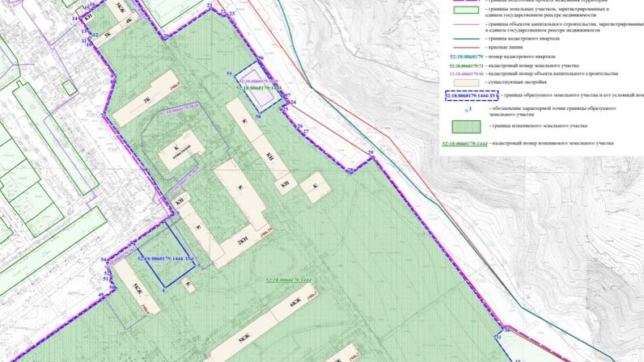Viewport: 644px width, 362px height.
Task: Click the tiny "К" building near point 4
Action: [189, 284]
